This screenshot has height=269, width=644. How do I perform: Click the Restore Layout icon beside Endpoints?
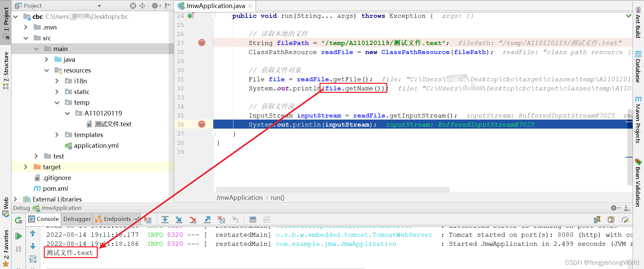click(137, 219)
